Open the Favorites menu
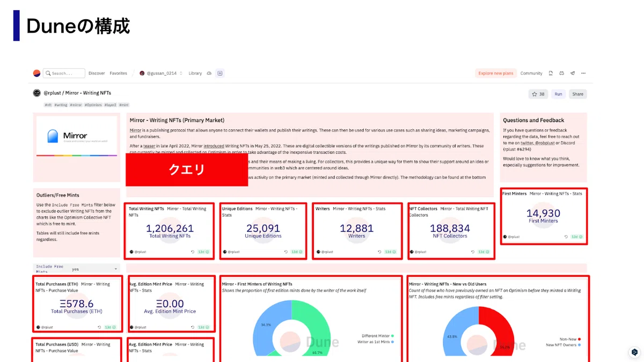 pos(119,73)
